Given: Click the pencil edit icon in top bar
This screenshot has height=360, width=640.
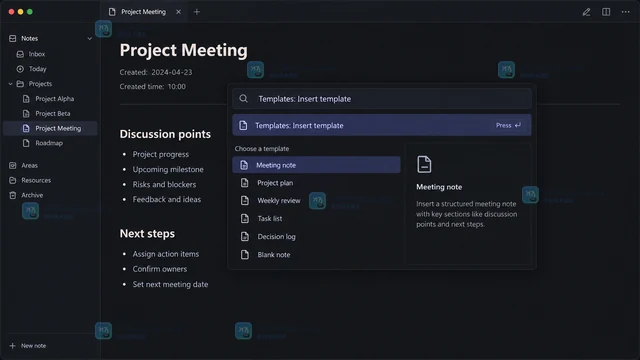Looking at the screenshot, I should click(586, 12).
